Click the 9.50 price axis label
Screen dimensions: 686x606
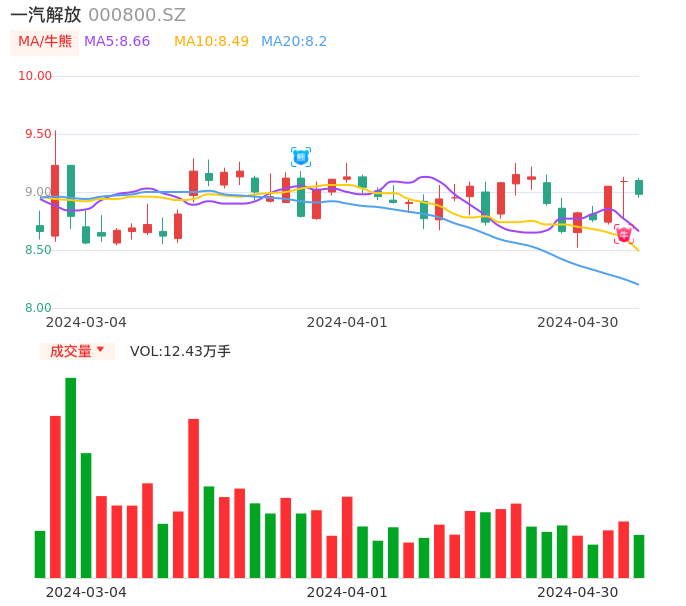tap(38, 134)
